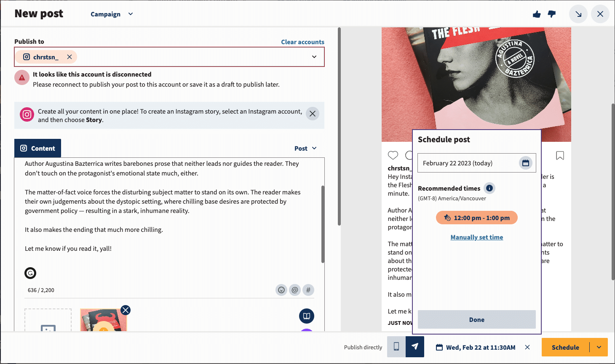Screen dimensions: 615x364
Task: Click the attached book image thumbnail
Action: pos(103,321)
